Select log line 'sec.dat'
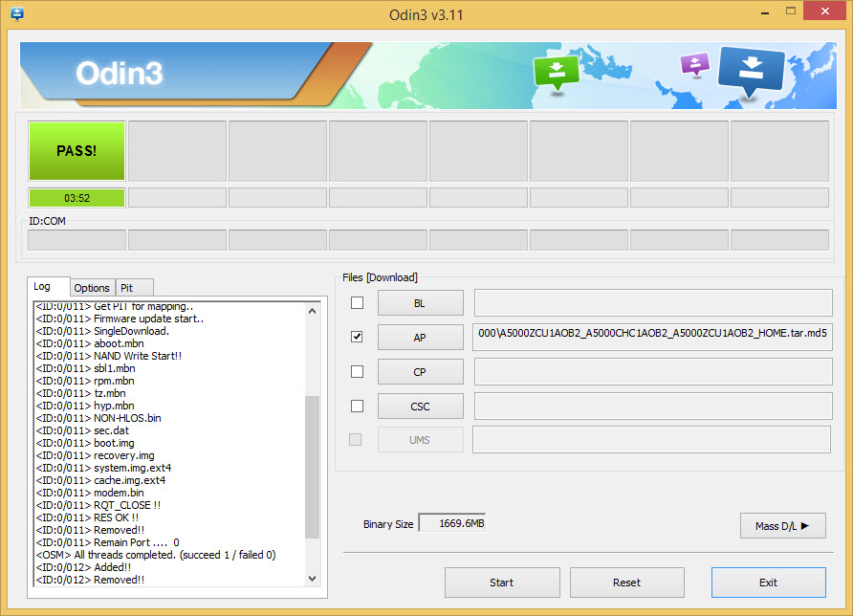The width and height of the screenshot is (853, 616). pyautogui.click(x=82, y=431)
